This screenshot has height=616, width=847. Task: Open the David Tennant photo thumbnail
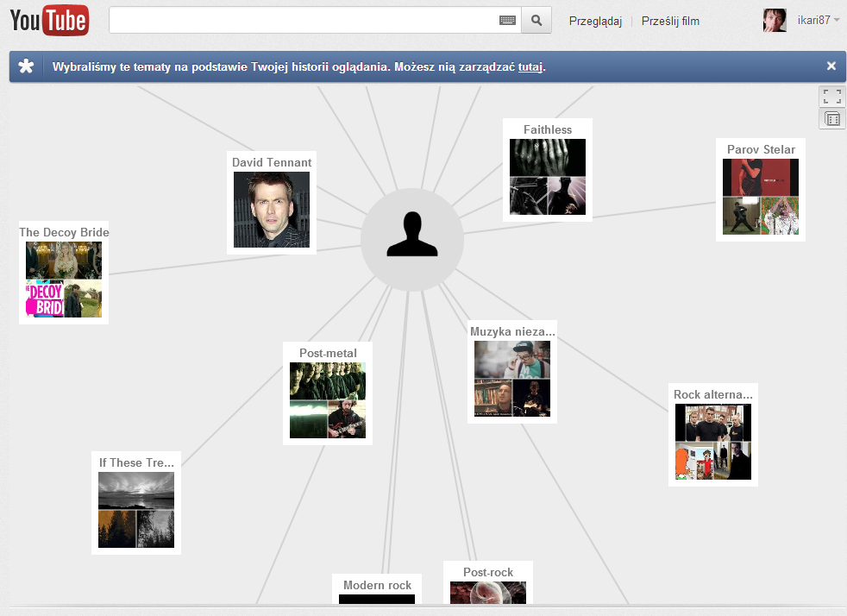pyautogui.click(x=272, y=210)
